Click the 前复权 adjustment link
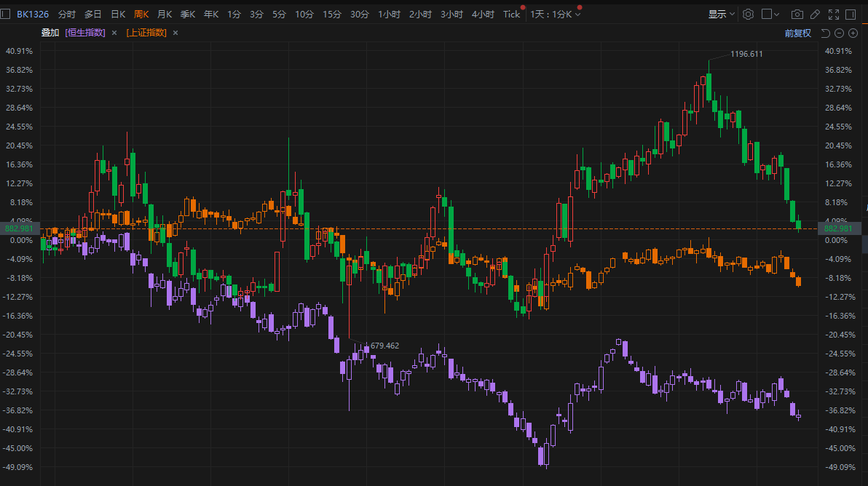This screenshot has height=486, width=868. pyautogui.click(x=797, y=33)
